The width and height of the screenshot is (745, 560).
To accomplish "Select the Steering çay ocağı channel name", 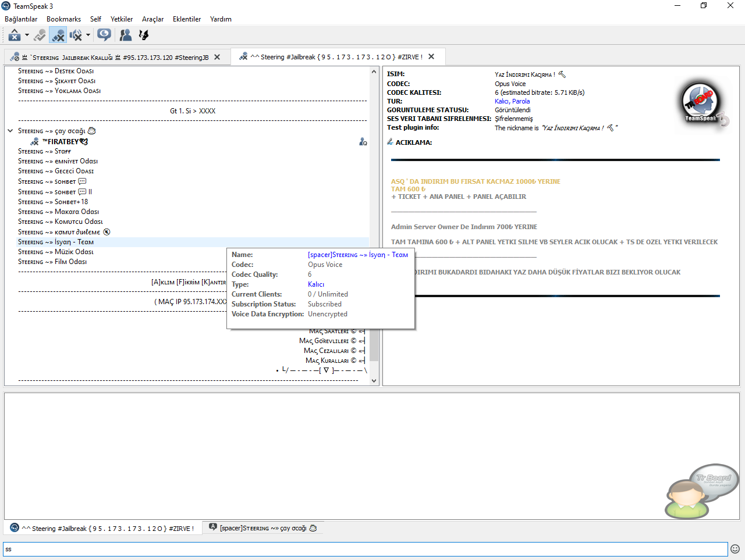I will point(57,131).
